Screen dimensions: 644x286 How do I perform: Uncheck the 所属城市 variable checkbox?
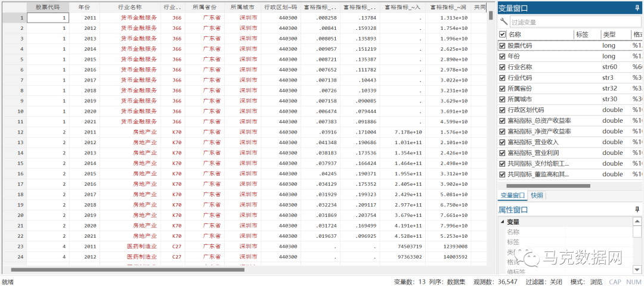502,99
